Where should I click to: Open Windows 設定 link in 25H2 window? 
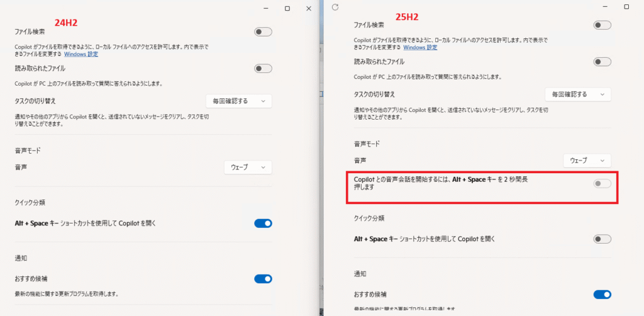[x=420, y=47]
